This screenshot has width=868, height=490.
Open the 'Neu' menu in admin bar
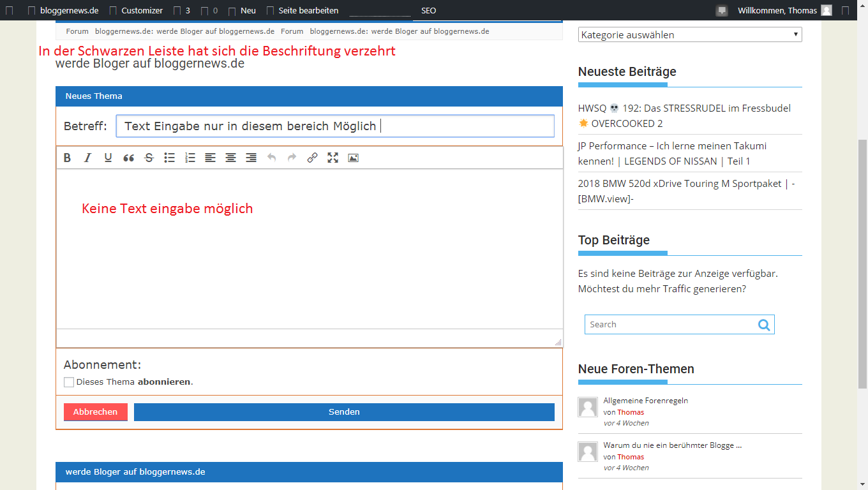pyautogui.click(x=248, y=10)
